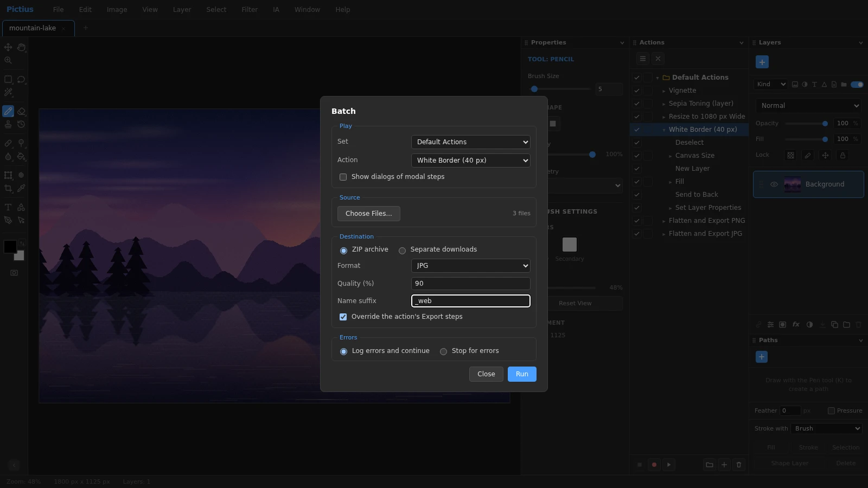The width and height of the screenshot is (868, 488).
Task: Add a new layer with the blue plus button
Action: point(762,62)
